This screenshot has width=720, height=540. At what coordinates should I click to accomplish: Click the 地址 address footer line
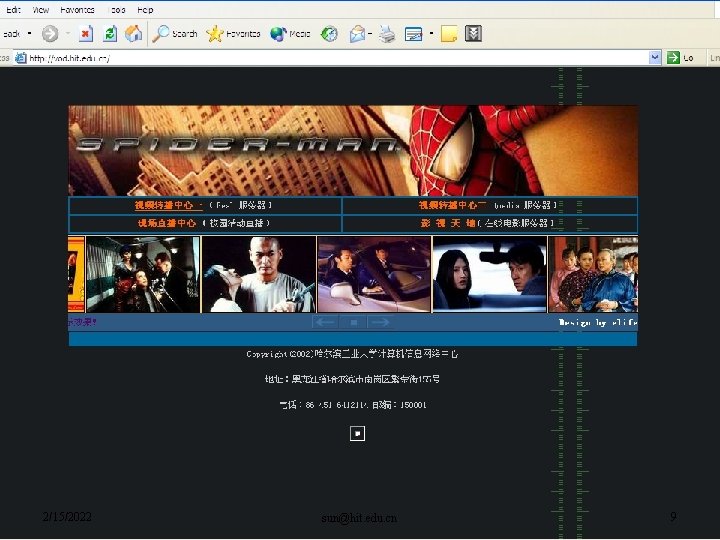click(352, 379)
